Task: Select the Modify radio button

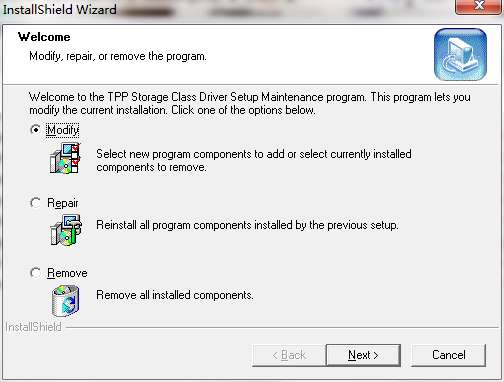Action: click(35, 129)
